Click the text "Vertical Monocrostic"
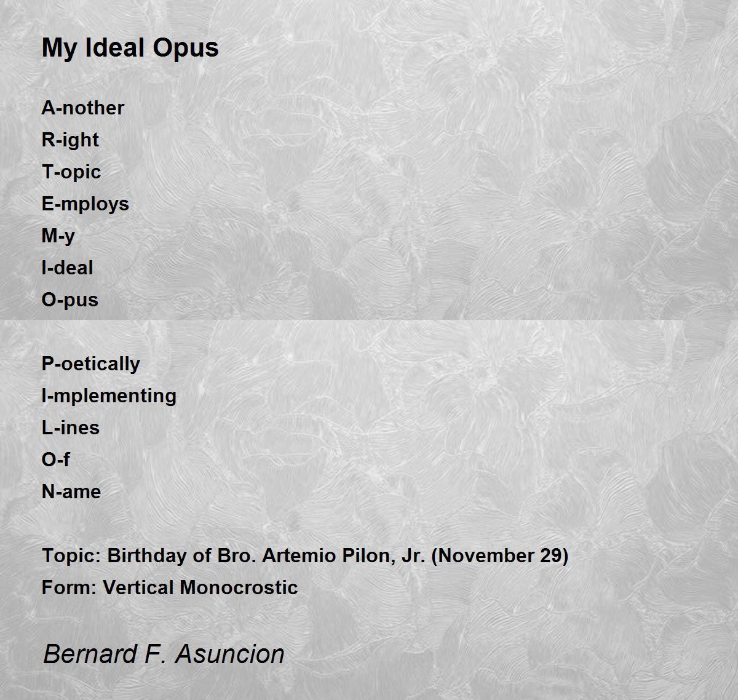 coord(200,587)
